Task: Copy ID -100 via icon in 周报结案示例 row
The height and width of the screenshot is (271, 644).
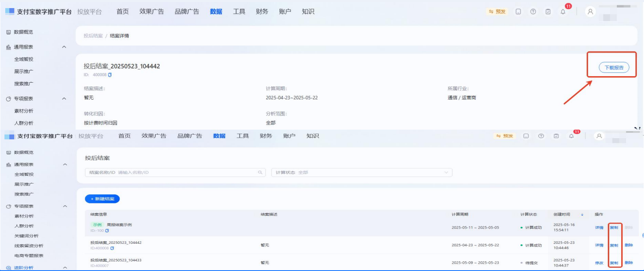Action: tap(107, 230)
